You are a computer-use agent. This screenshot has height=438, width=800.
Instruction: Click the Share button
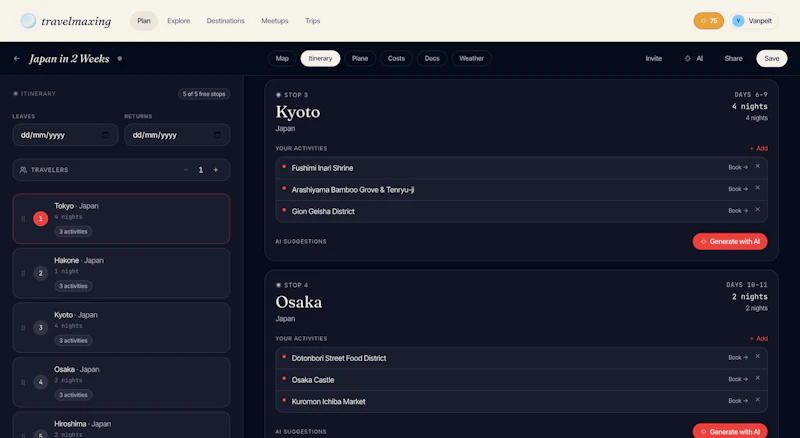734,59
